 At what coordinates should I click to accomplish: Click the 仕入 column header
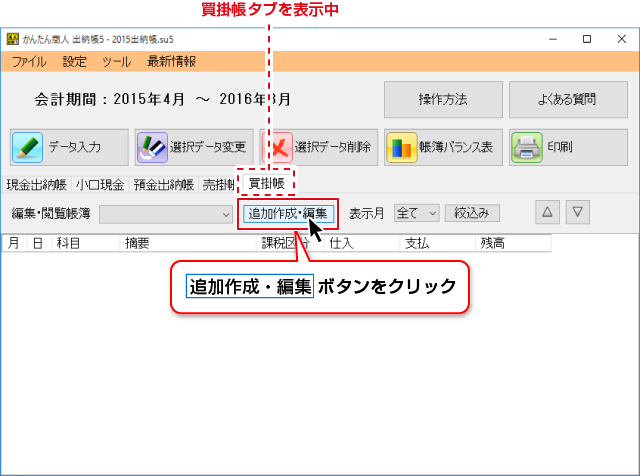362,243
